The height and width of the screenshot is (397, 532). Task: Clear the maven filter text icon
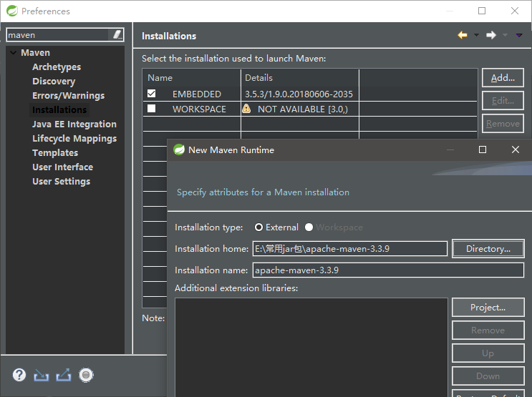click(117, 34)
